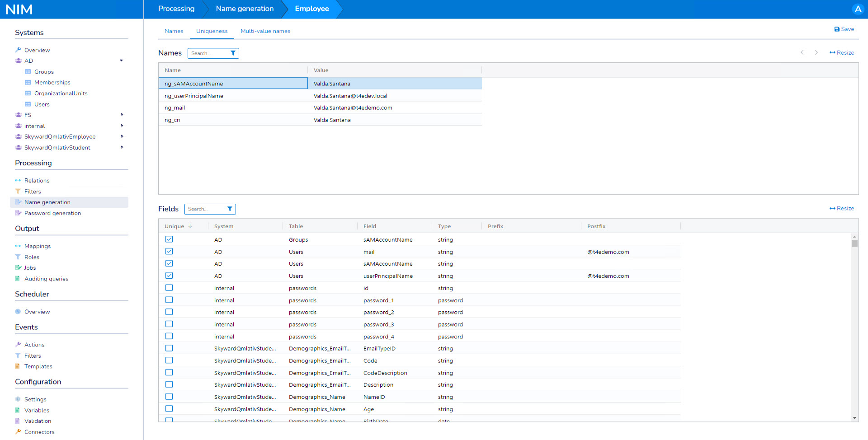Open Auditing queries in Output section

tap(46, 279)
